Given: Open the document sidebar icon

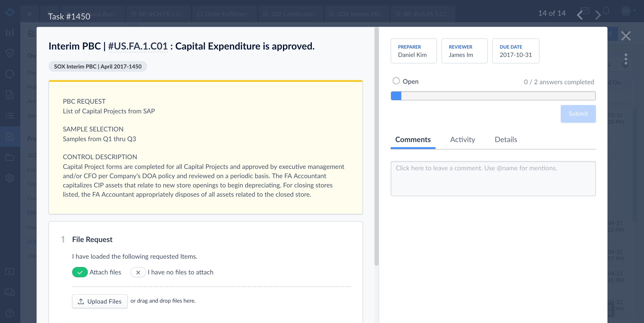Looking at the screenshot, I should click(10, 95).
